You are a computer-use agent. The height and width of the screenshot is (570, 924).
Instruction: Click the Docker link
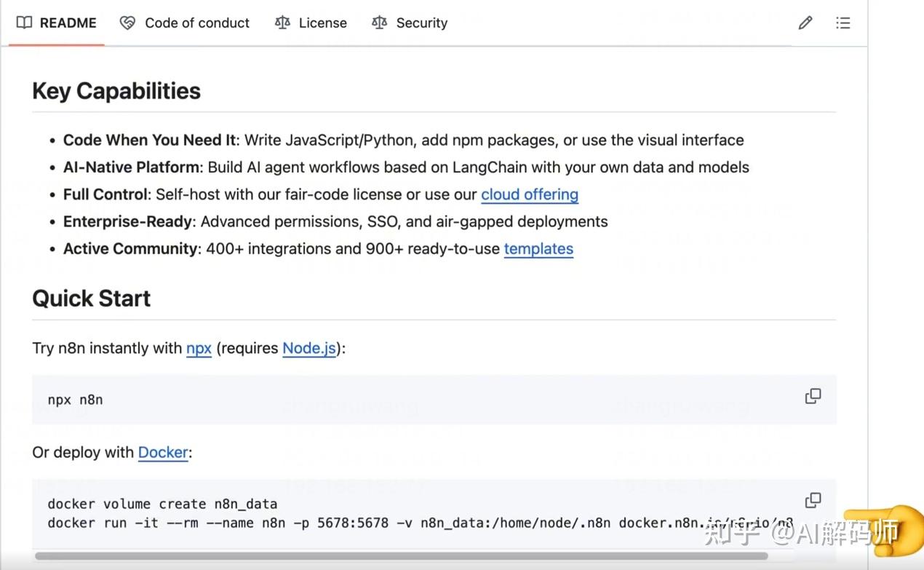coord(163,452)
